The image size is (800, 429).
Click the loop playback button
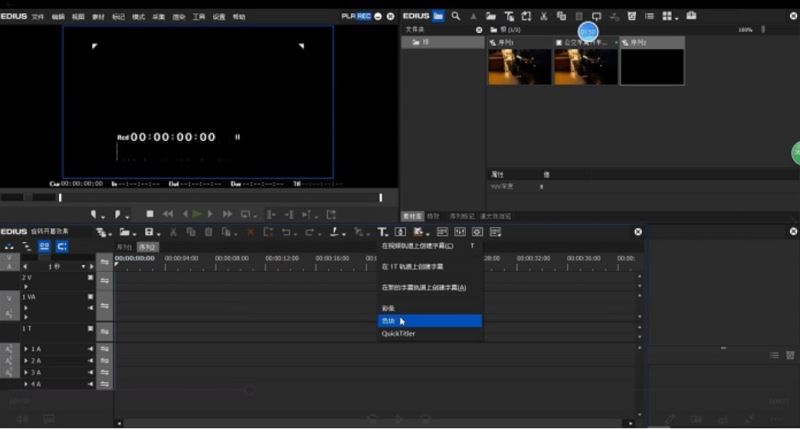click(246, 214)
